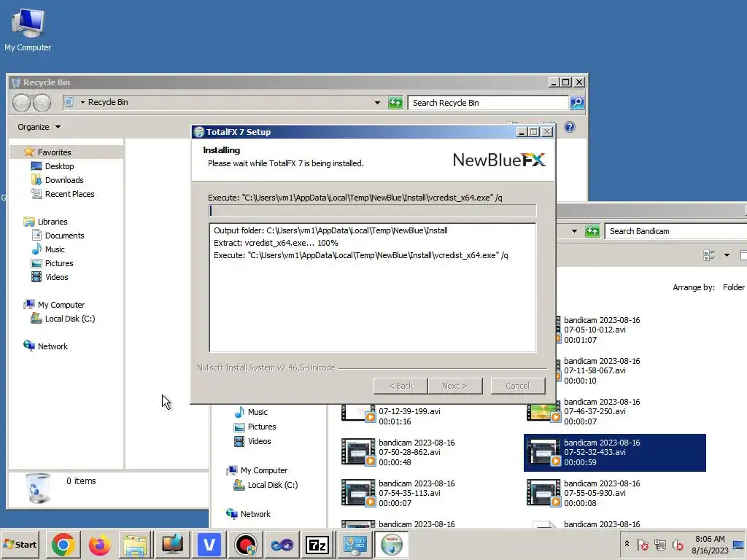This screenshot has height=560, width=747.
Task: Open Help in the Recycle Bin window
Action: tap(569, 127)
